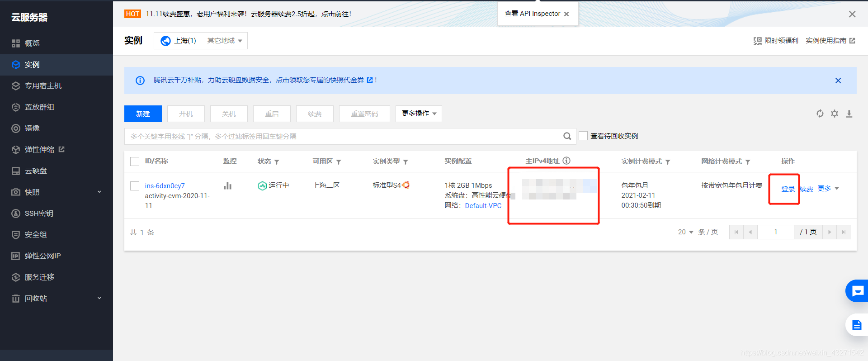
Task: Open the 快照代金券 link
Action: (347, 80)
